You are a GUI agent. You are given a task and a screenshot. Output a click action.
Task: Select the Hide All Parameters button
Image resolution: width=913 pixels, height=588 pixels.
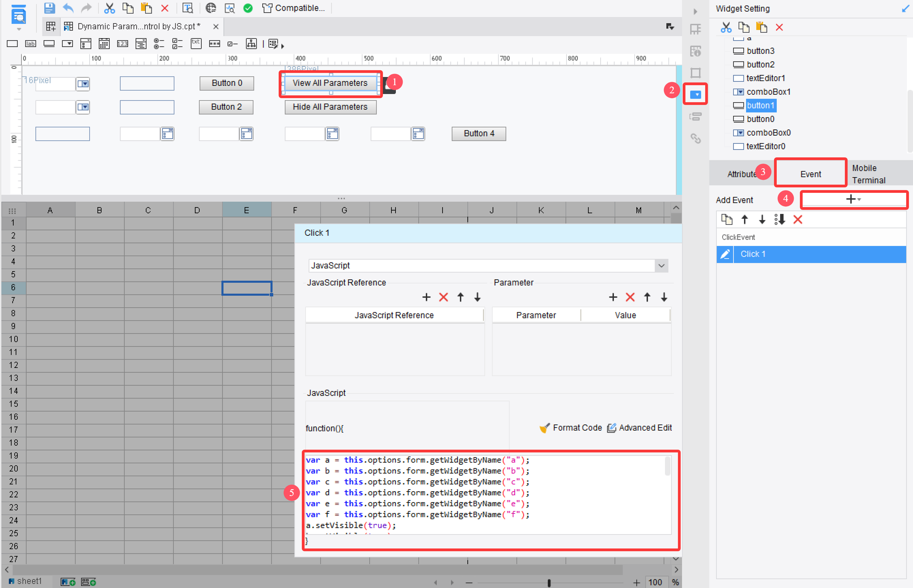point(330,107)
